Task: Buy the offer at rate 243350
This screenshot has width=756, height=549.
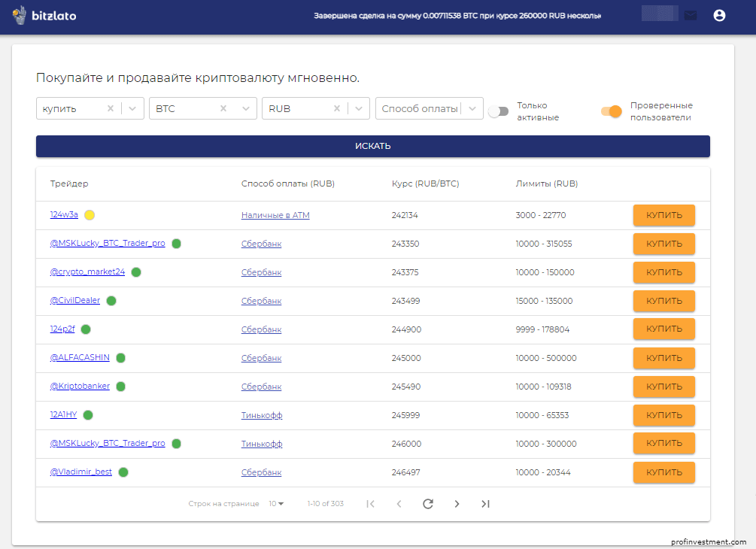Action: pos(664,244)
